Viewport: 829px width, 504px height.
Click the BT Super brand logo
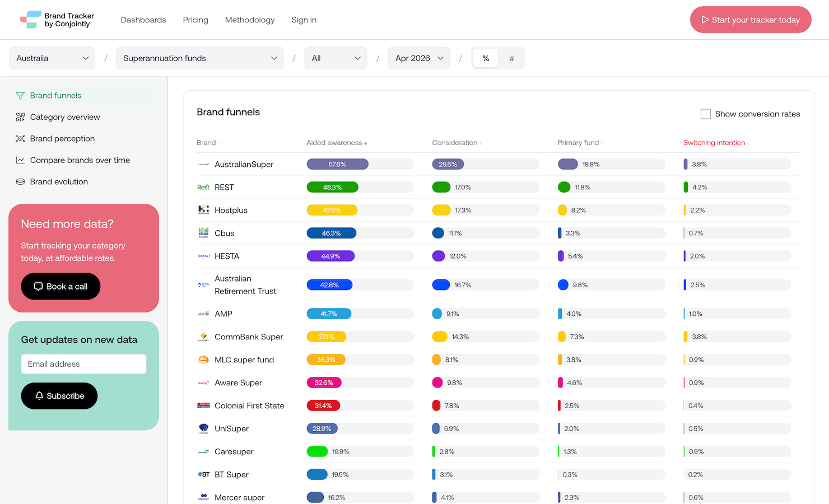click(x=203, y=474)
